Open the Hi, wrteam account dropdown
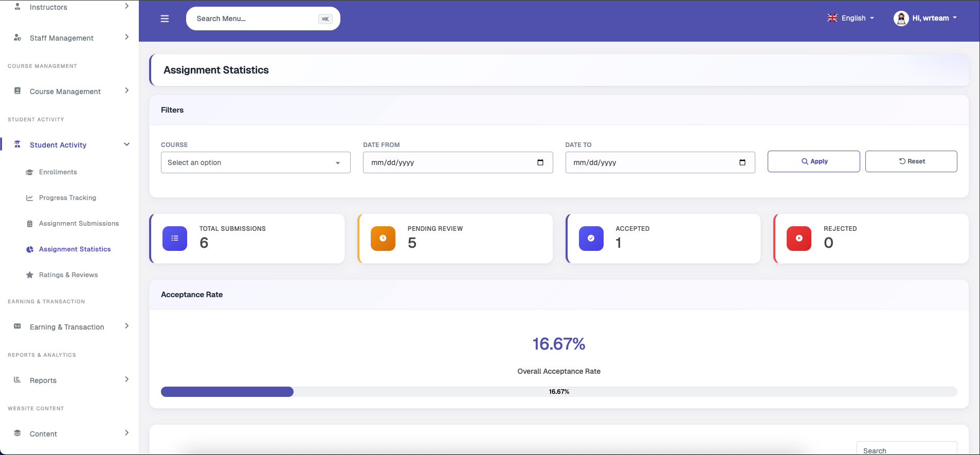Viewport: 980px width, 455px height. coord(925,18)
